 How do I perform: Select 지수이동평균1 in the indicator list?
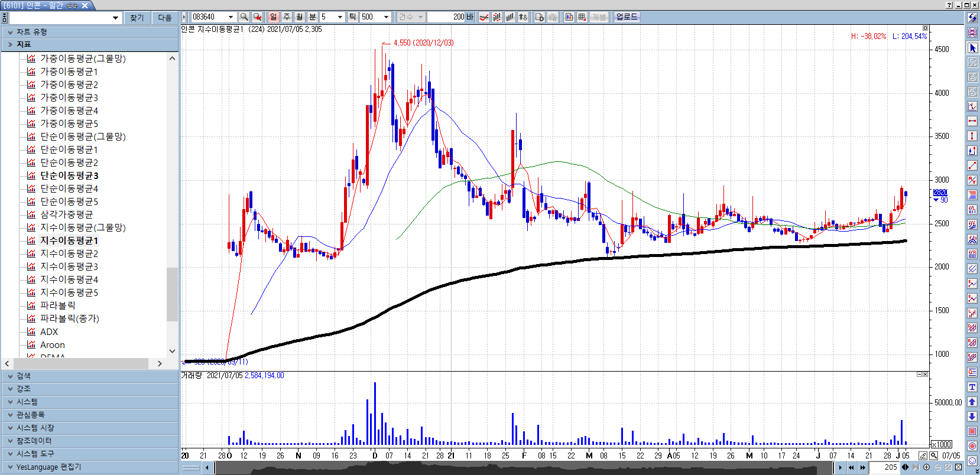point(69,240)
